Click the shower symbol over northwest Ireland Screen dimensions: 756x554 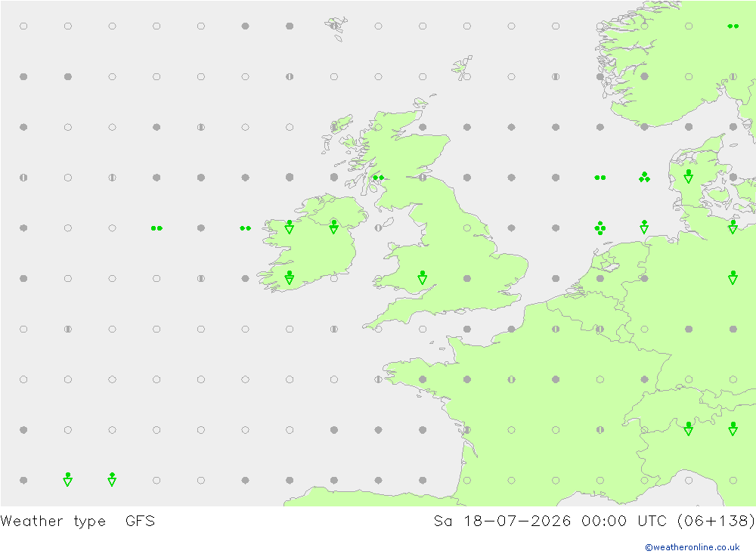coord(290,227)
